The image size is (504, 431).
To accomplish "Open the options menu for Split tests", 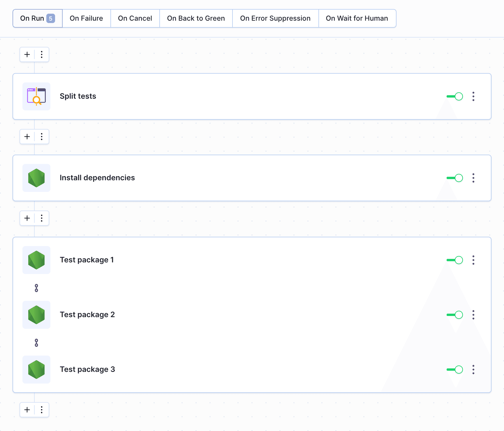I will pyautogui.click(x=473, y=96).
